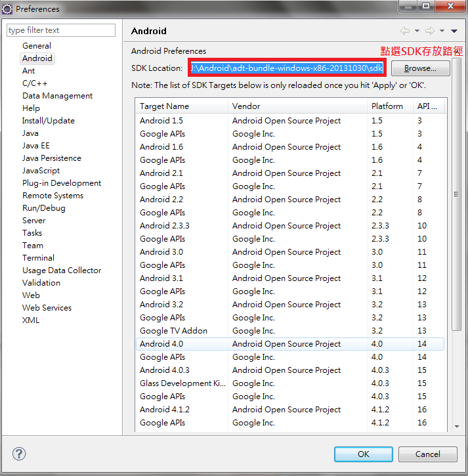Select the Android 1.6 target row
Image resolution: width=468 pixels, height=476 pixels.
point(290,146)
